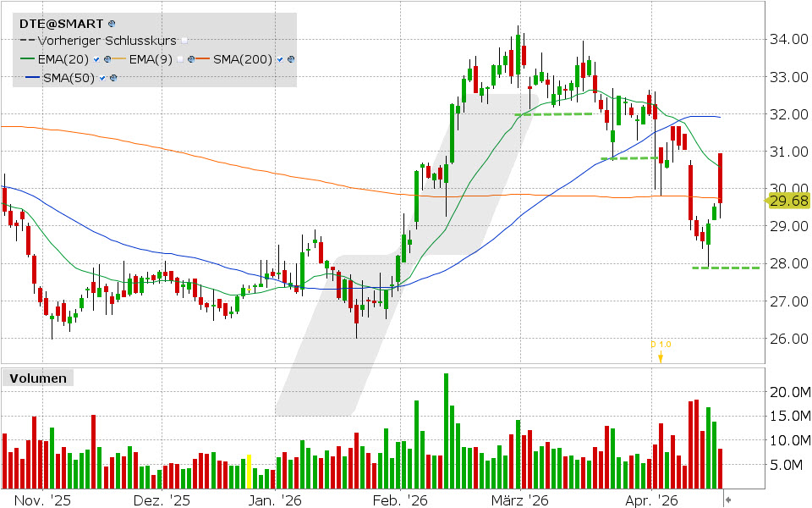Open the settings icon beside DTE@SMART title
The height and width of the screenshot is (508, 812).
[111, 24]
